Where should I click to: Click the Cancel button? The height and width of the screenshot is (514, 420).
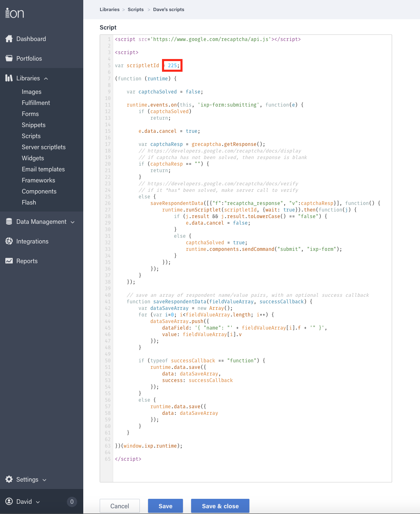click(x=120, y=506)
